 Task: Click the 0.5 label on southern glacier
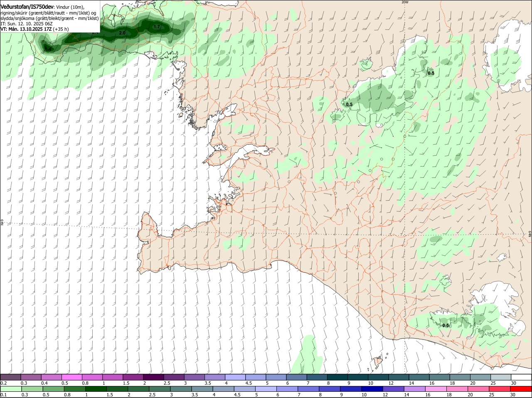point(446,325)
